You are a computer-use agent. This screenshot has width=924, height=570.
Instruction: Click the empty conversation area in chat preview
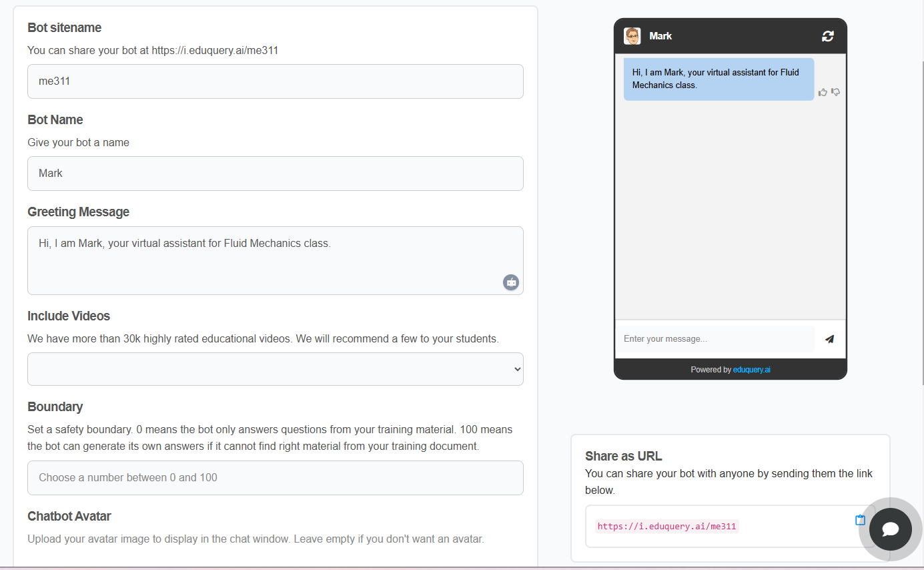[x=730, y=214]
